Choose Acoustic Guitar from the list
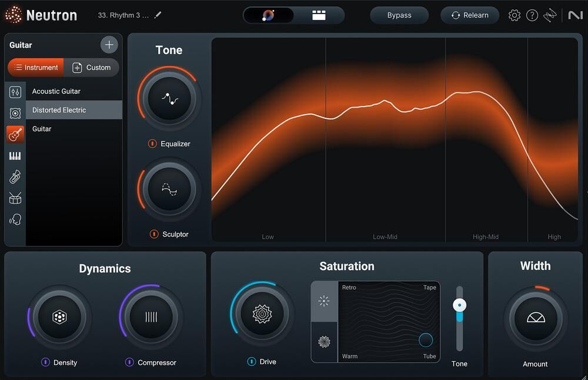 click(56, 91)
